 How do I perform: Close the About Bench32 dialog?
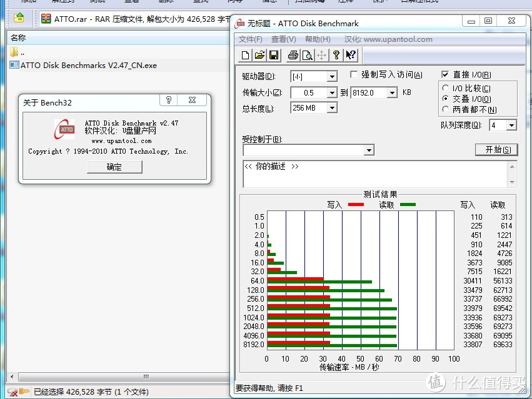192,100
